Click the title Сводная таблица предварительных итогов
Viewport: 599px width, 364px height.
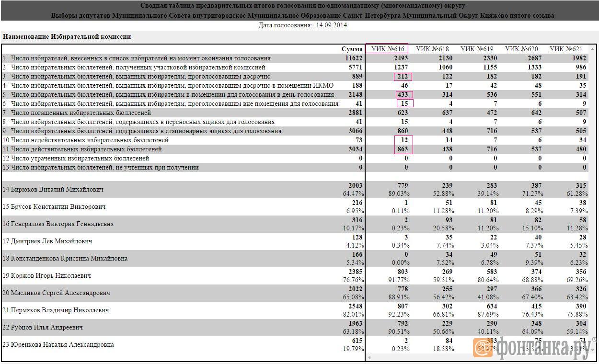click(302, 6)
